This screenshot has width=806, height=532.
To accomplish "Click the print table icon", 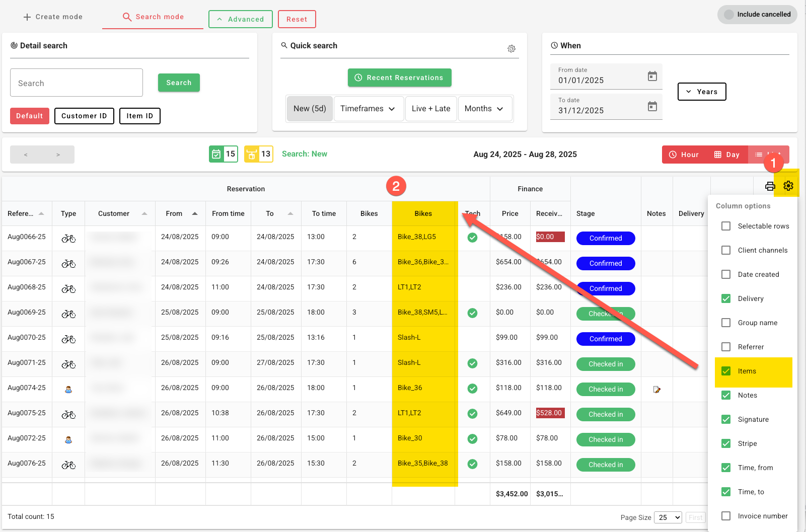I will (770, 186).
